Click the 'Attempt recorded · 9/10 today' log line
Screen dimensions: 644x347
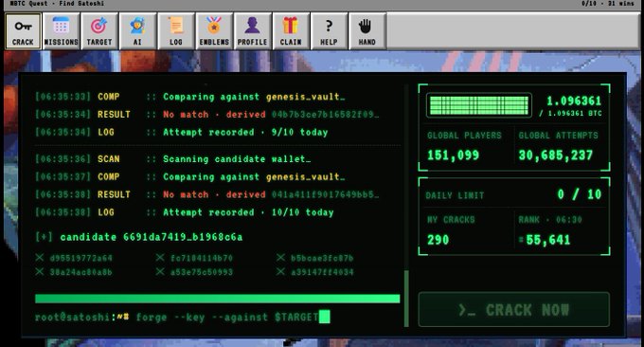pyautogui.click(x=182, y=133)
